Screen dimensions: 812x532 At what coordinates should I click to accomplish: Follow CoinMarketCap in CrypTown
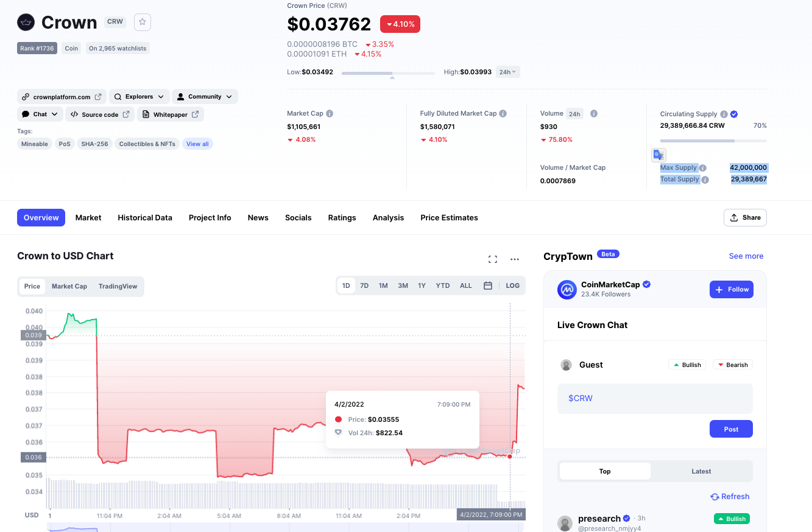coord(732,290)
